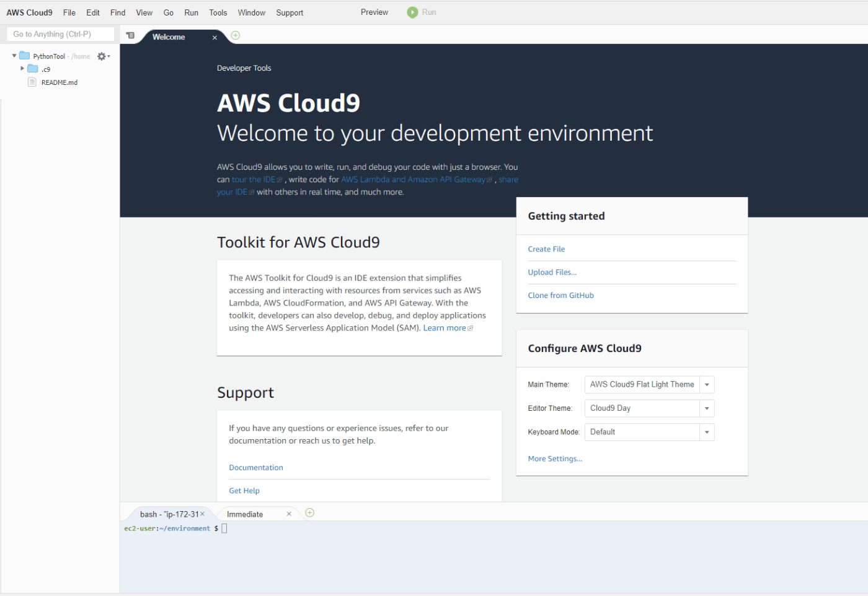The width and height of the screenshot is (868, 596).
Task: Click Clone from GitHub link
Action: [561, 296]
